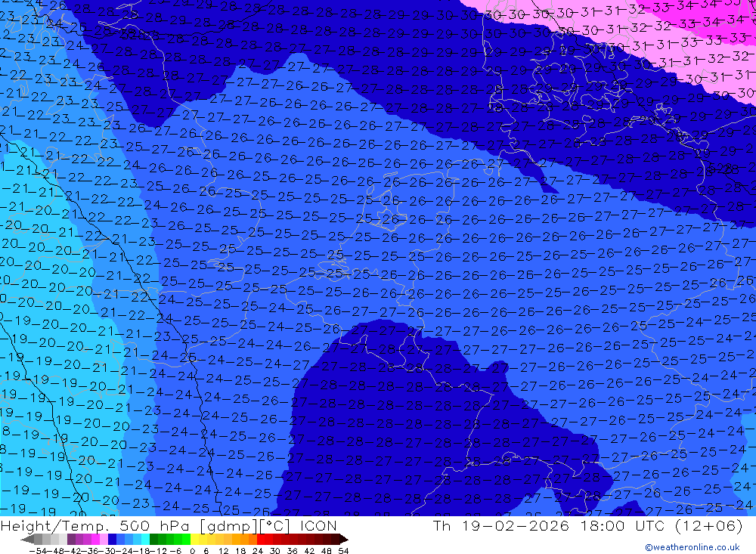This screenshot has height=554, width=756.
Task: Select the bright yellow legend swatch at 0
Action: [195, 540]
